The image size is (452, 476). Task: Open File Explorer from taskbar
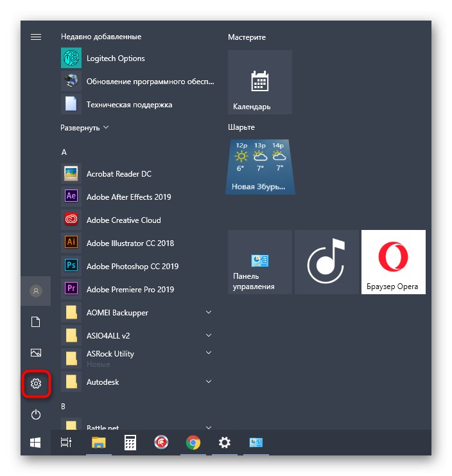tap(99, 443)
